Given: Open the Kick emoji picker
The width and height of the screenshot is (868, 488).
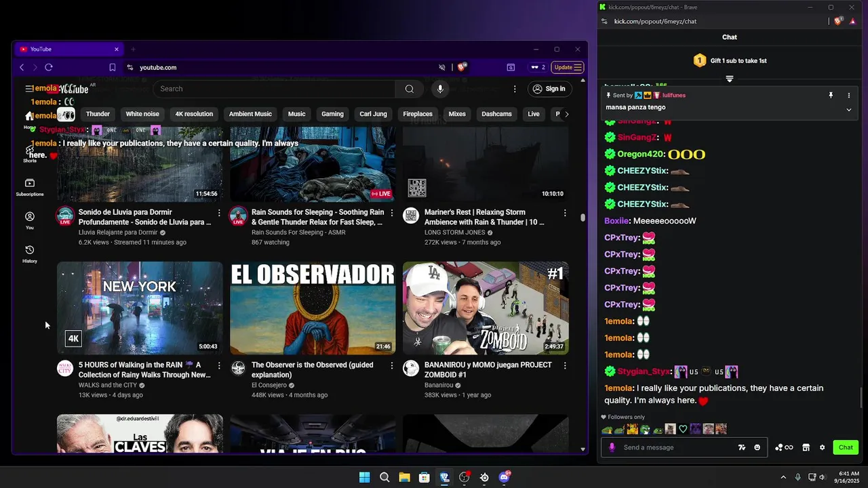Looking at the screenshot, I should [x=757, y=447].
